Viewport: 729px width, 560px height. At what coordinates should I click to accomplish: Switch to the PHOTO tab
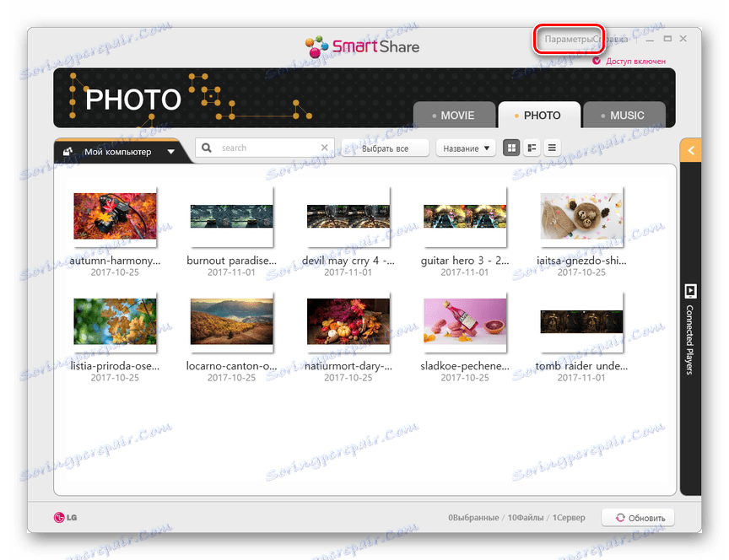pos(538,116)
